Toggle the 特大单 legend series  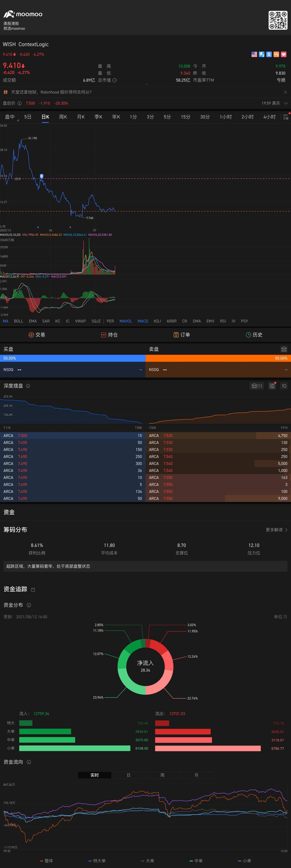[x=97, y=861]
